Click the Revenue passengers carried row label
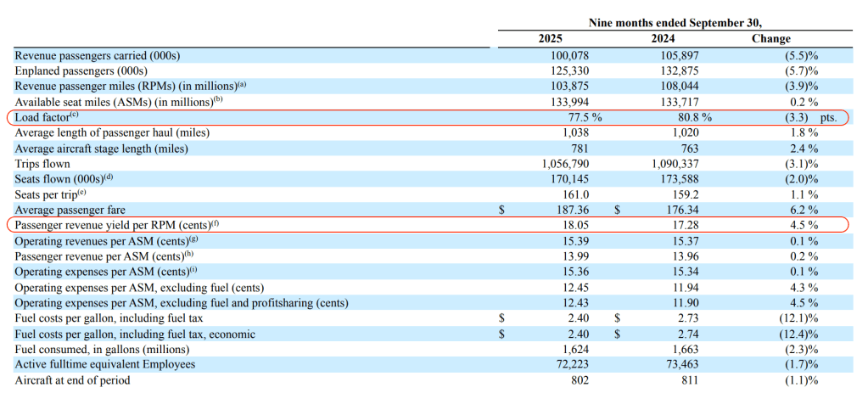The height and width of the screenshot is (393, 868). pyautogui.click(x=98, y=55)
